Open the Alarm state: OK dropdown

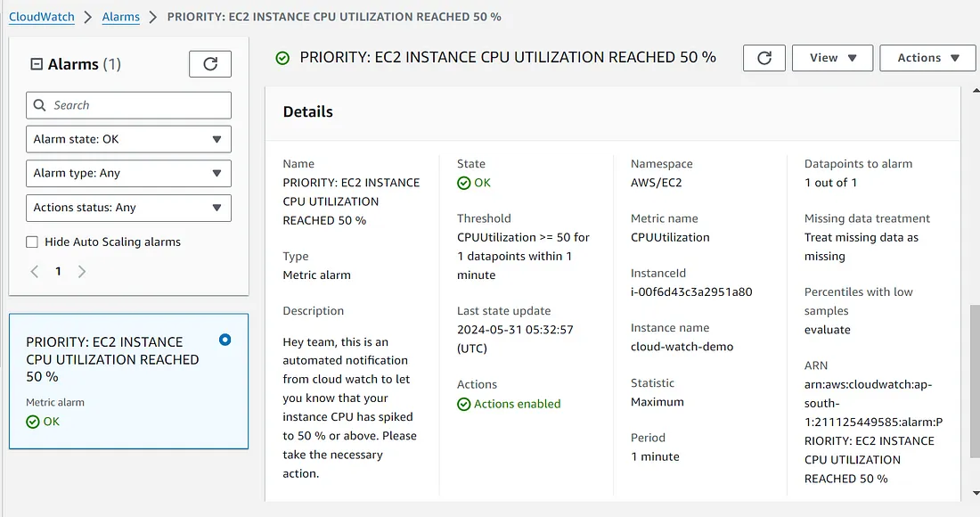128,139
